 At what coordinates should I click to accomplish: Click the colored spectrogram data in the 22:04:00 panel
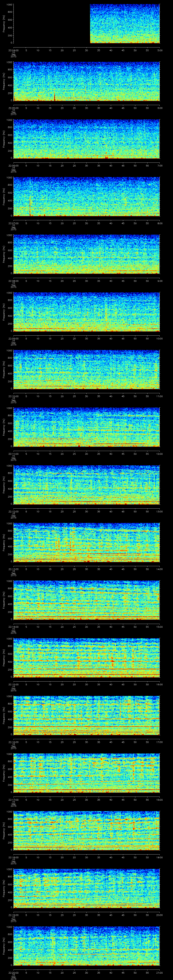click(125, 24)
